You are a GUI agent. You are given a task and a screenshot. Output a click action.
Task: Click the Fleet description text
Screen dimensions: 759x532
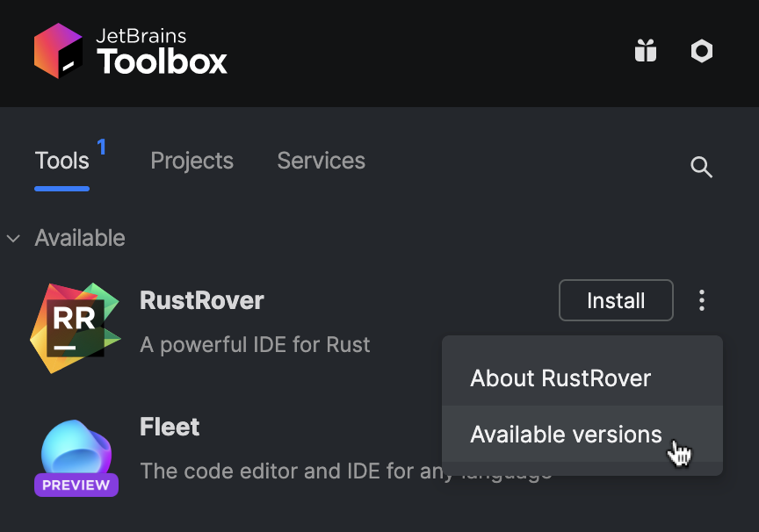[344, 471]
